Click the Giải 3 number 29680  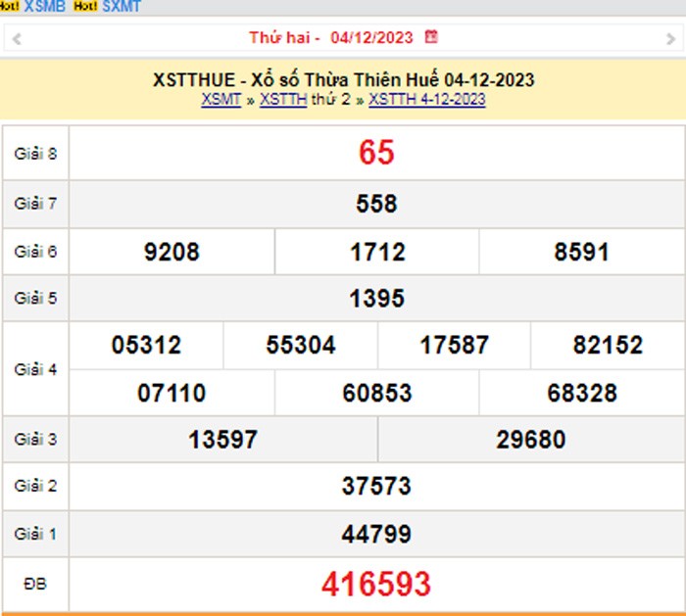[x=530, y=440]
